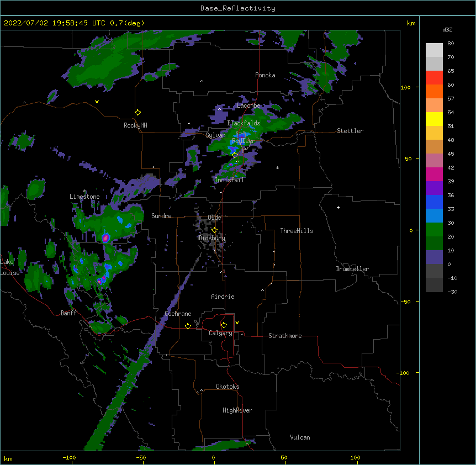
Task: Click the Innisfail city label
Action: pos(229,180)
